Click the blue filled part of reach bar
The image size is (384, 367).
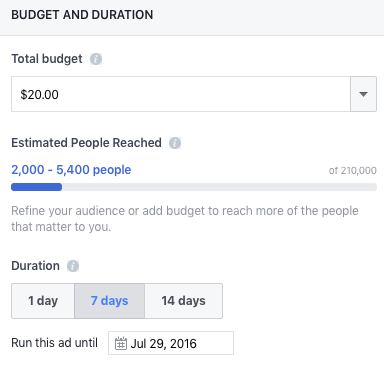(x=36, y=187)
